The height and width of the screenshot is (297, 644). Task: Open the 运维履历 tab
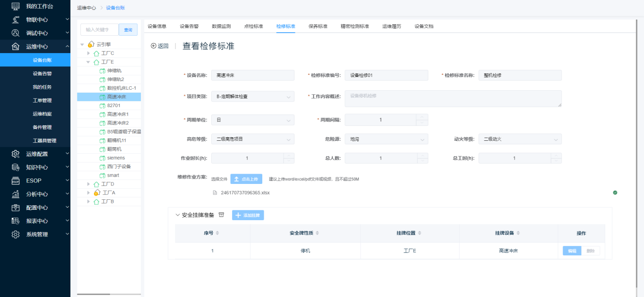coord(392,26)
